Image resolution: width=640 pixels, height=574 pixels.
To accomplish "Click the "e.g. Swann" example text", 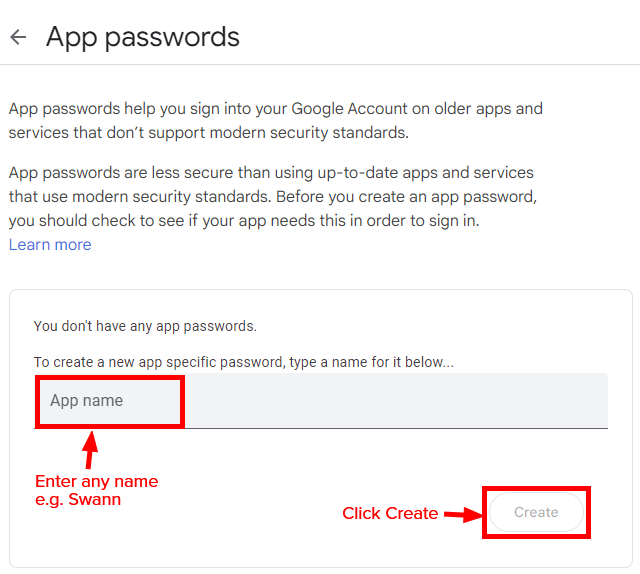I will tap(78, 499).
